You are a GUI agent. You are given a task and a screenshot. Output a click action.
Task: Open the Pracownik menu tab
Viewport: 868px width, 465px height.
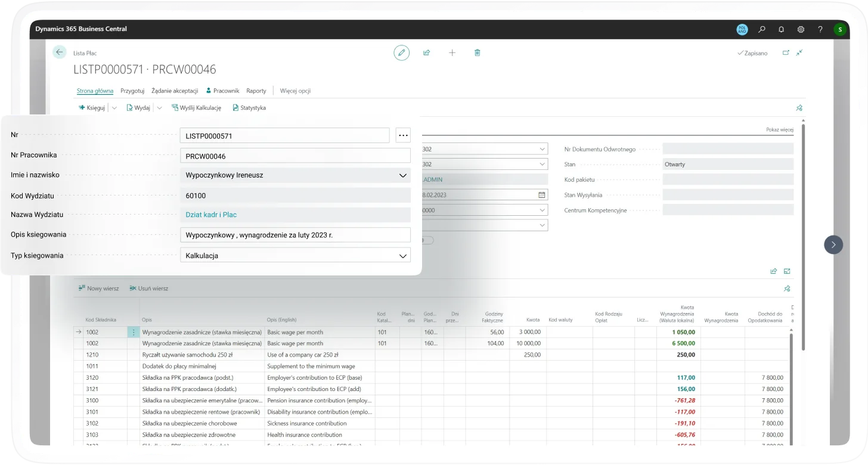[x=222, y=91]
